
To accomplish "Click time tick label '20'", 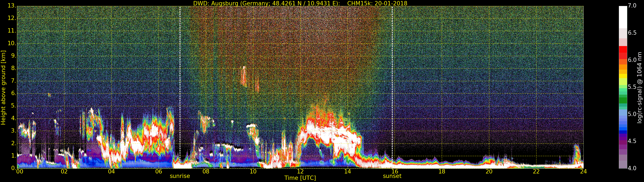I will pos(489,171).
